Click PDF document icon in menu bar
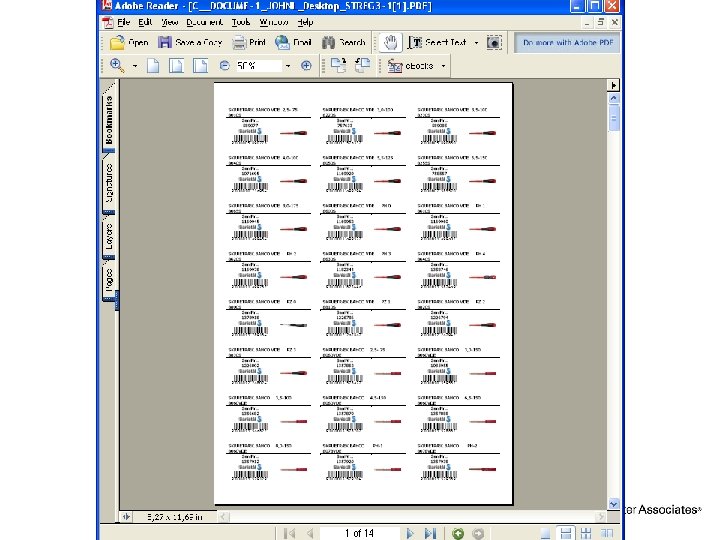 pyautogui.click(x=108, y=22)
